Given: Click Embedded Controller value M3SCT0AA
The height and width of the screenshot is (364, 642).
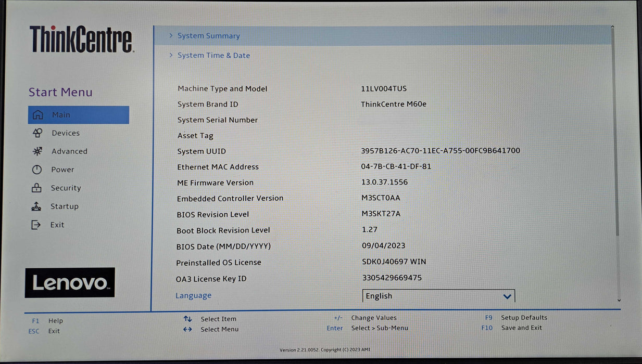Looking at the screenshot, I should pos(381,198).
